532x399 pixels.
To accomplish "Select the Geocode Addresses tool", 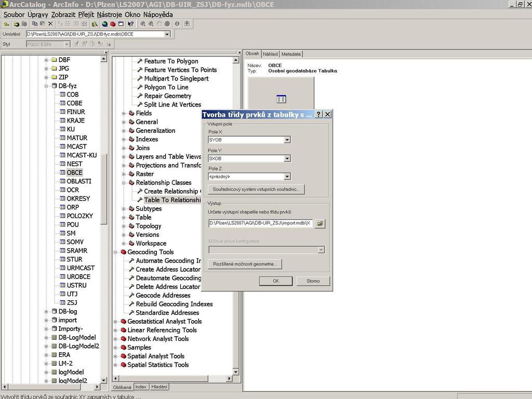I will pos(163,296).
